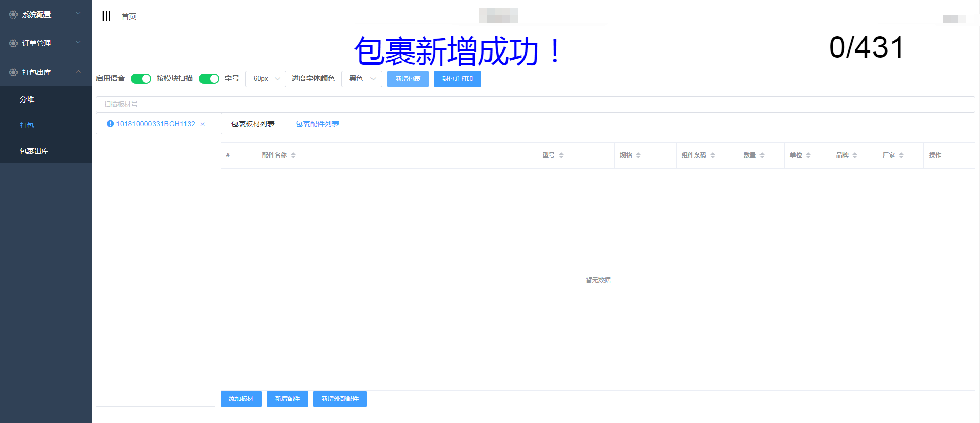Sort by 组件条码 column
This screenshot has width=980, height=423.
click(713, 155)
